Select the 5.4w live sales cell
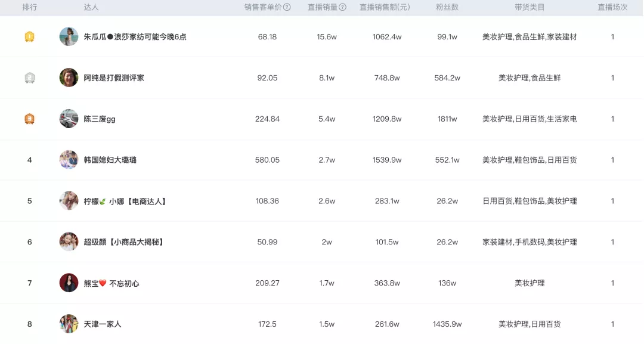This screenshot has width=644, height=344. point(327,119)
